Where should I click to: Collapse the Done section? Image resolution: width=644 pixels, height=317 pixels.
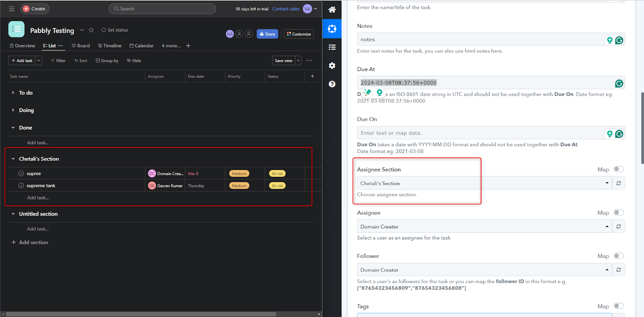[x=13, y=128]
